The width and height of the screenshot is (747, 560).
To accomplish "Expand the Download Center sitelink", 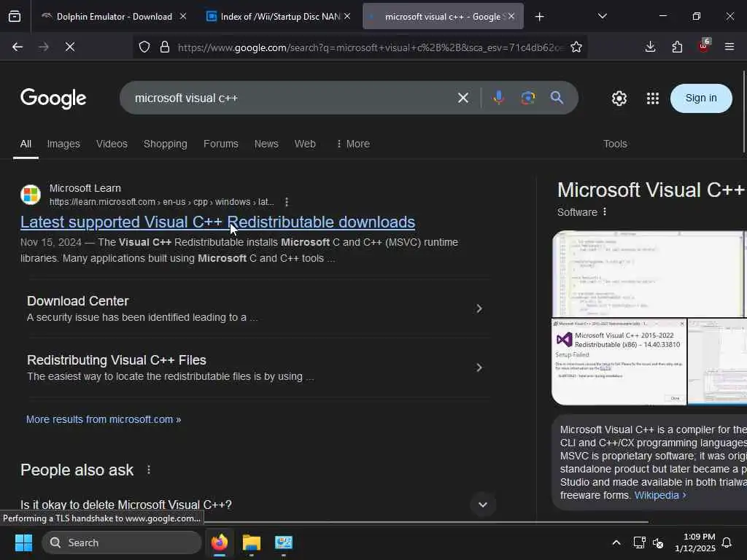I will click(x=479, y=308).
